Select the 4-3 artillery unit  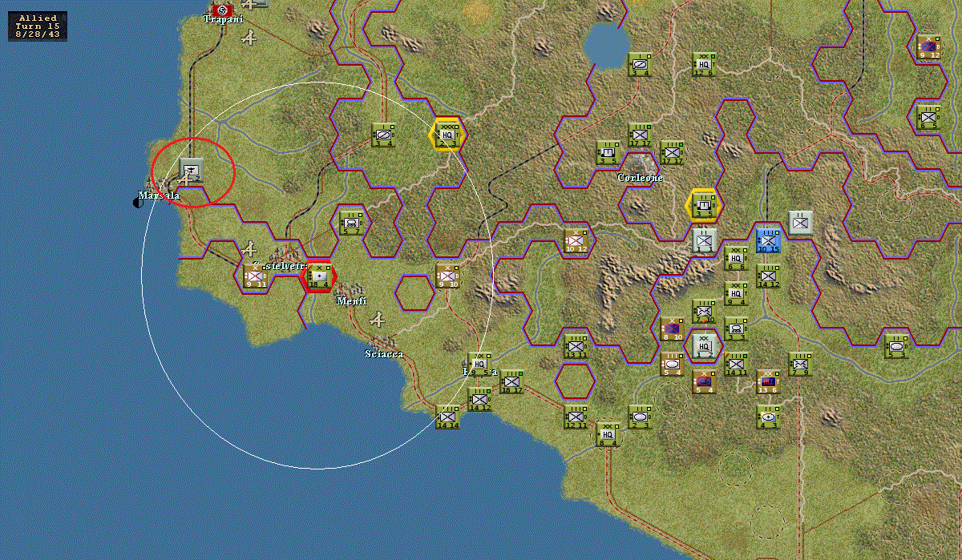(768, 417)
